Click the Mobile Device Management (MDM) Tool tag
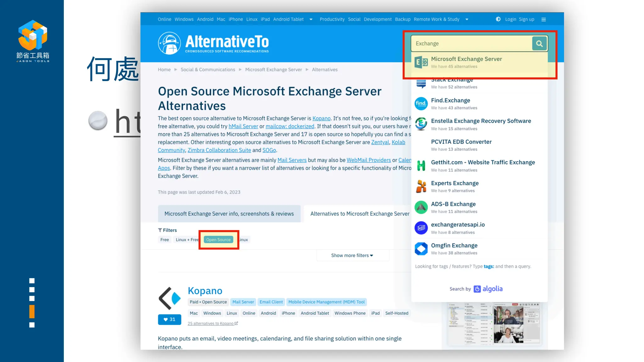Image resolution: width=644 pixels, height=362 pixels. [x=326, y=302]
